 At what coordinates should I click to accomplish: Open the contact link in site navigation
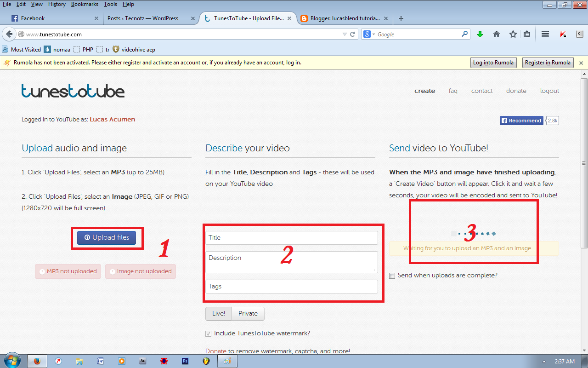[x=482, y=91]
